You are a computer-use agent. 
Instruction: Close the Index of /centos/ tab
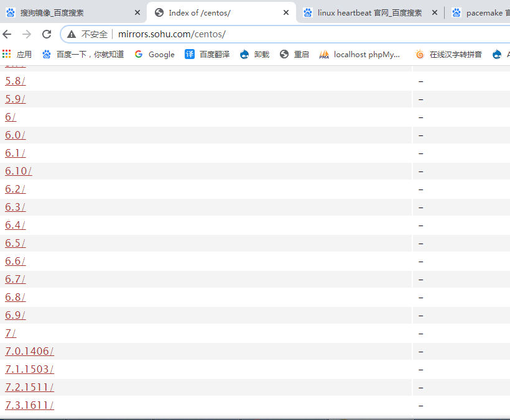[286, 12]
